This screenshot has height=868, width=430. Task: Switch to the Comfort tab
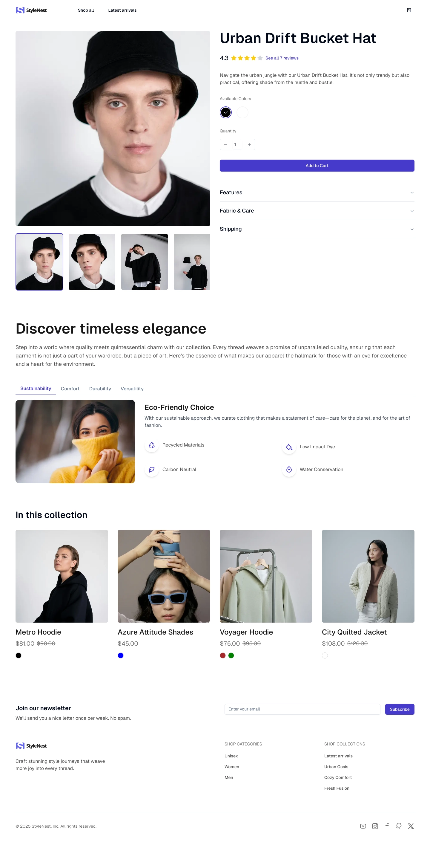70,389
